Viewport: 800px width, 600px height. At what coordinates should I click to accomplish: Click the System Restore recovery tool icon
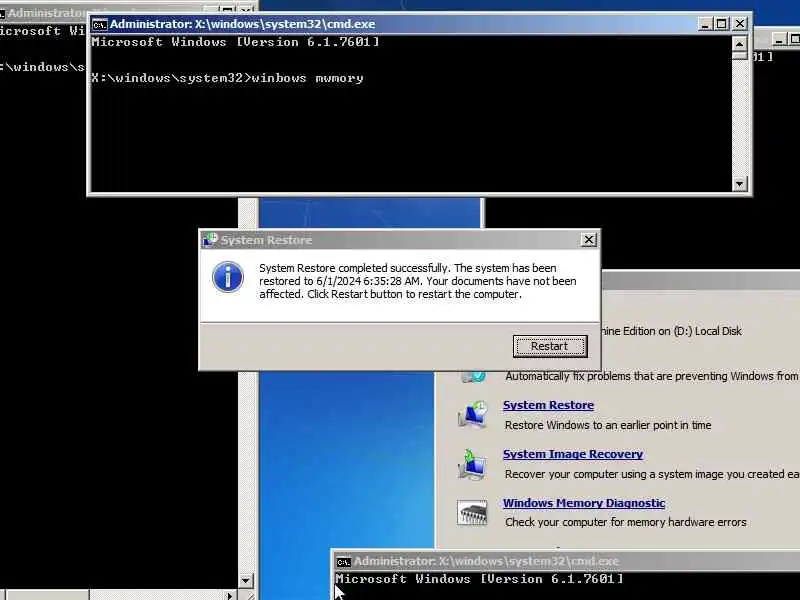click(x=472, y=414)
